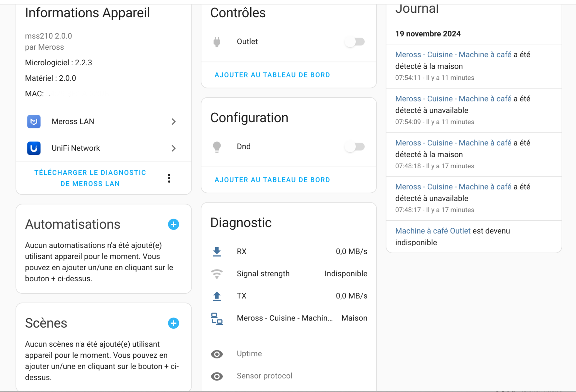Open the Machine à café Outlet link
Image resolution: width=576 pixels, height=392 pixels.
point(433,231)
